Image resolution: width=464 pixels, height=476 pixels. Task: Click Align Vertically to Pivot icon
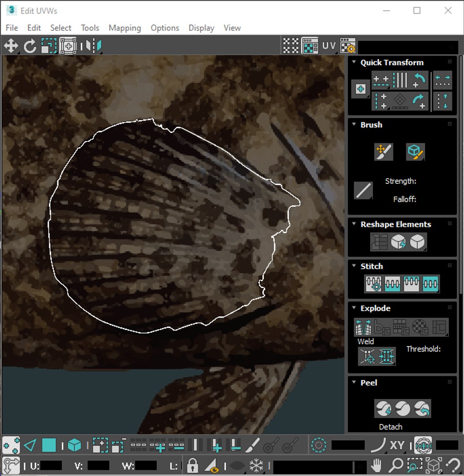tap(381, 101)
